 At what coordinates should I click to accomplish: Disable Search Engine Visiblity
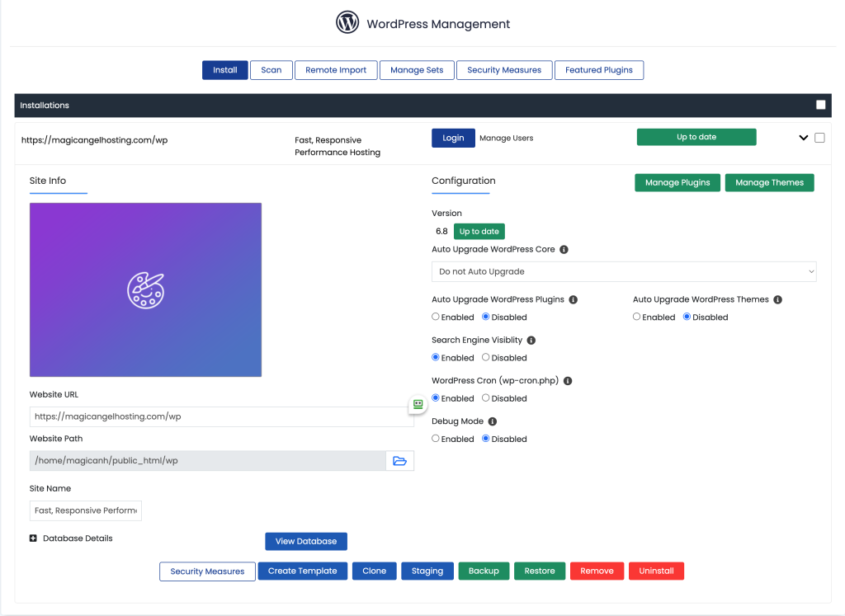[x=485, y=357]
